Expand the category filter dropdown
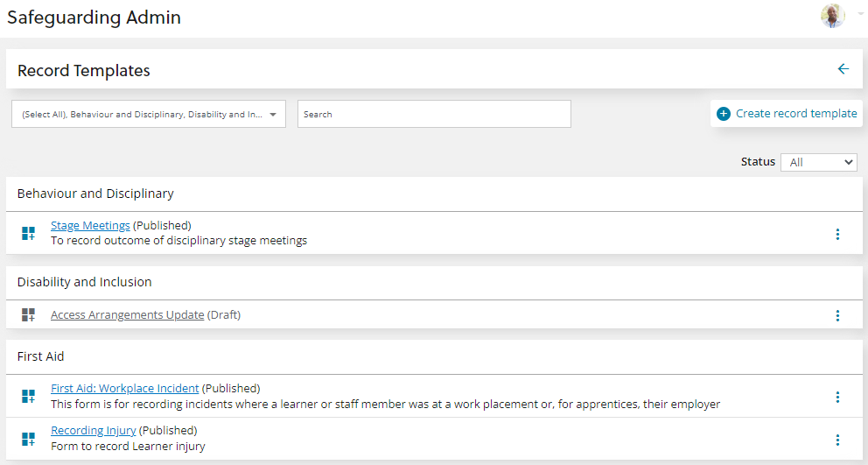The height and width of the screenshot is (465, 868). point(149,114)
